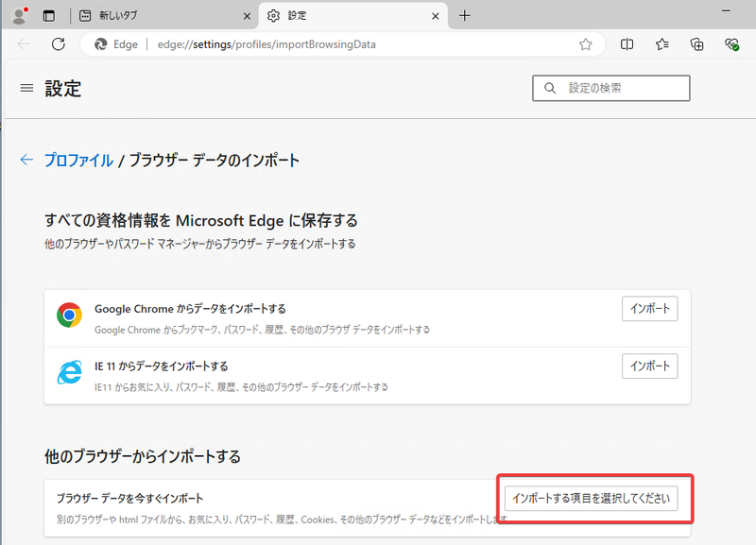
Task: Minimize the browser window
Action: pos(726,11)
